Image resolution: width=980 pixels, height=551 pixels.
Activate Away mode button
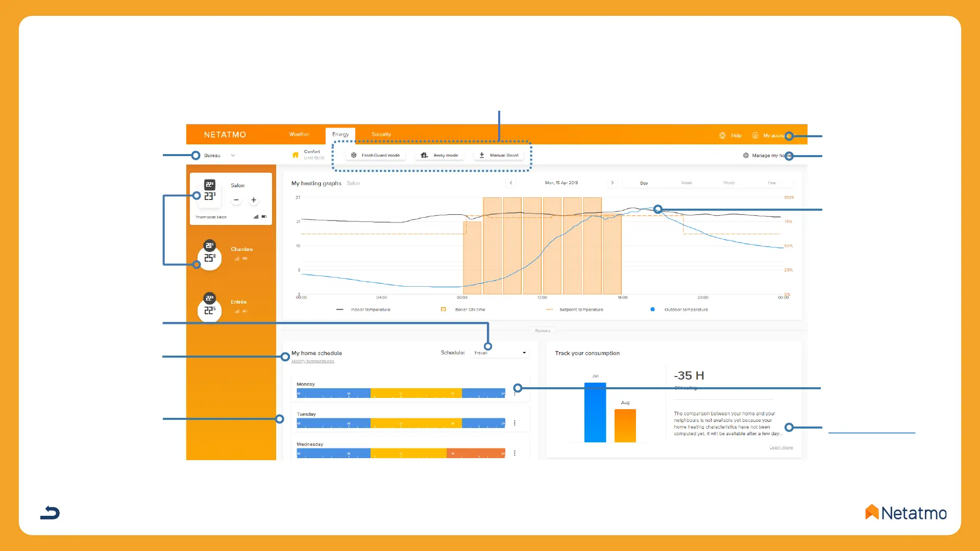pyautogui.click(x=439, y=155)
